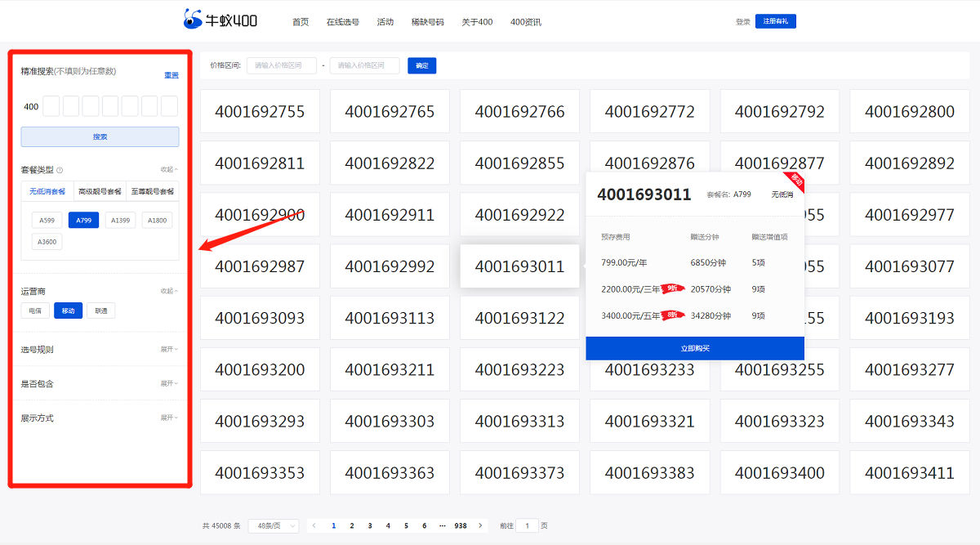Image resolution: width=980 pixels, height=545 pixels.
Task: Choose 电信 as the carrier
Action: click(x=35, y=310)
